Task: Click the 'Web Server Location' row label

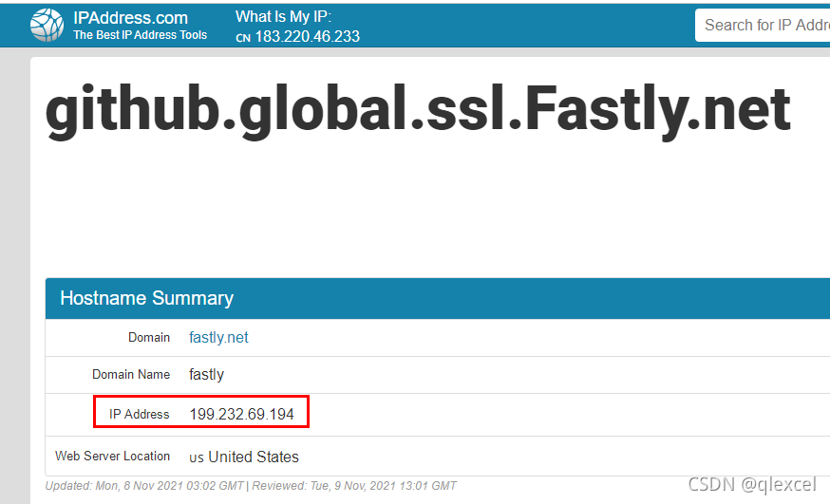Action: pos(112,456)
